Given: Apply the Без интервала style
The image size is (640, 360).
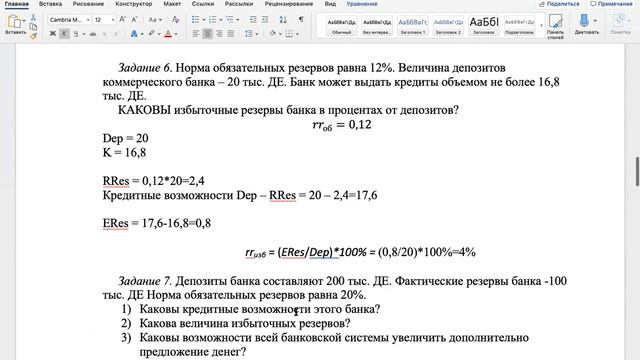Looking at the screenshot, I should 377,26.
